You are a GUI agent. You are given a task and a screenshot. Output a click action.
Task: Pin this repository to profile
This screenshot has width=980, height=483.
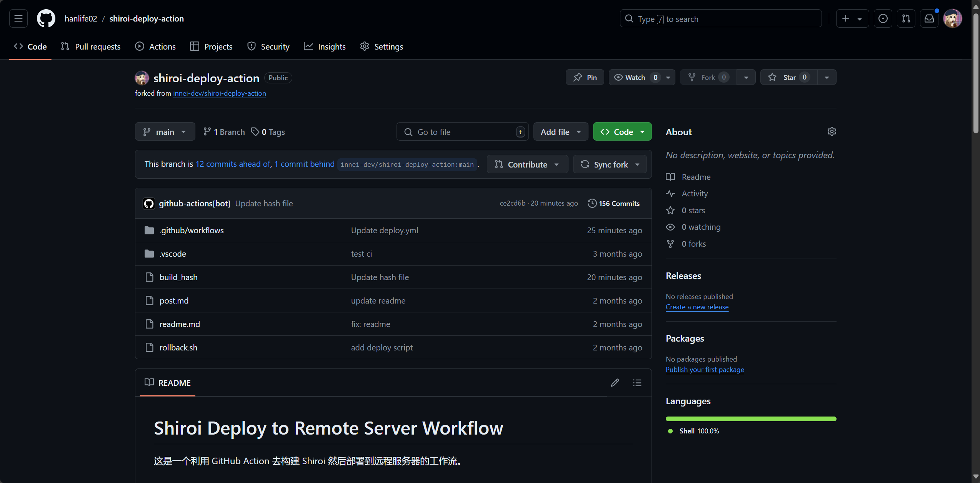(585, 77)
